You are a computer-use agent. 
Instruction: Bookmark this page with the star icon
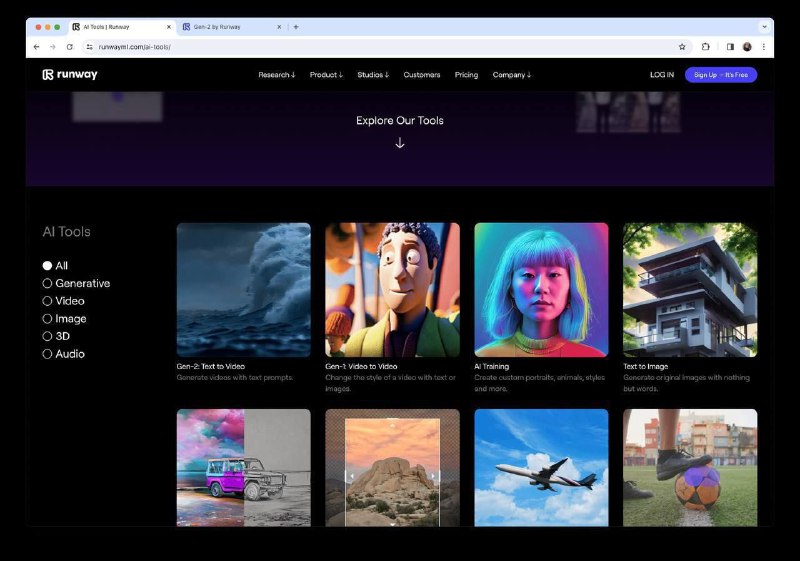[682, 47]
